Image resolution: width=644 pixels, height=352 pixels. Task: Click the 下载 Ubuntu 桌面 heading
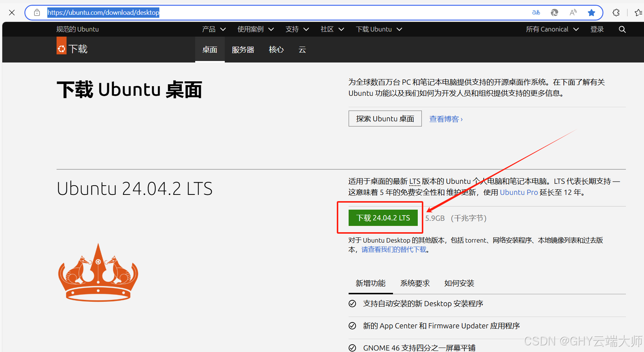coord(129,90)
